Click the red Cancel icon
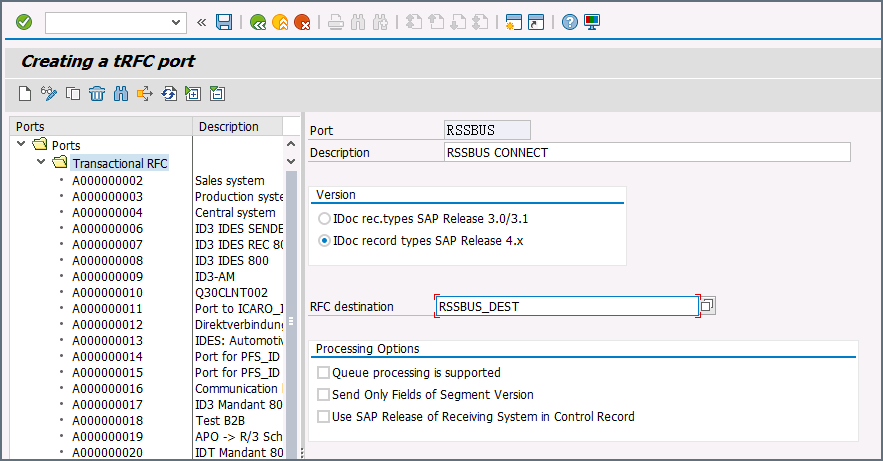Screen dimensions: 883x461 point(301,22)
